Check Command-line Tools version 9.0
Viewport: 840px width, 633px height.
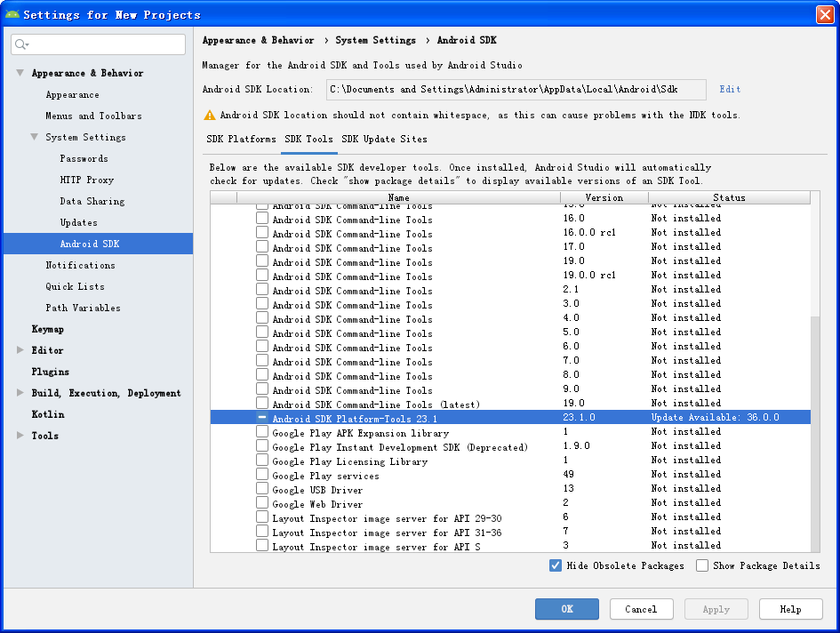262,389
